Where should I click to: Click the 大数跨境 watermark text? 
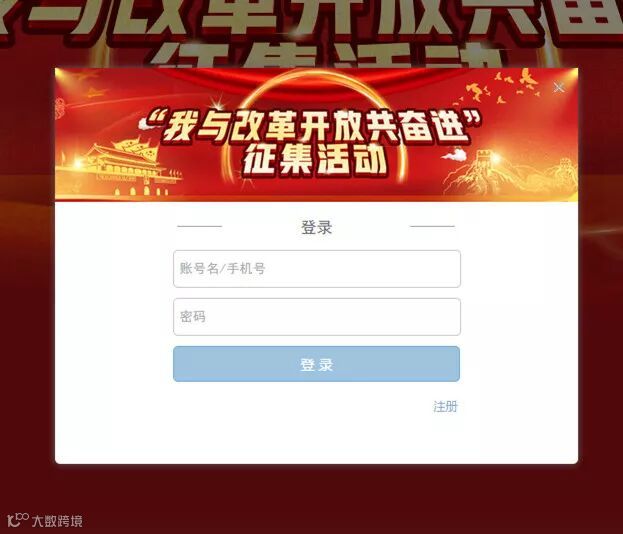point(57,520)
